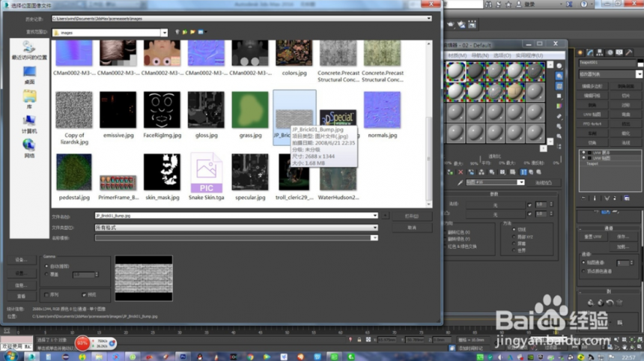The width and height of the screenshot is (644, 361).
Task: Toggle the Preview (预览) checkbox
Action: click(84, 295)
